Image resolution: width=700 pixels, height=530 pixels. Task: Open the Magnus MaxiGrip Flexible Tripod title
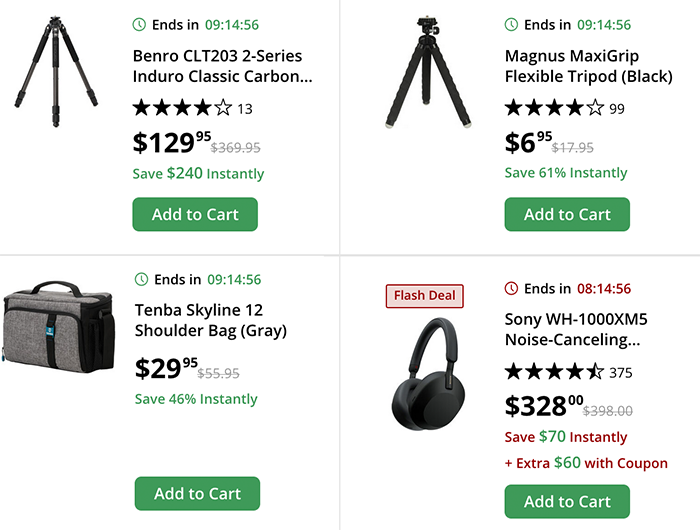pyautogui.click(x=572, y=66)
